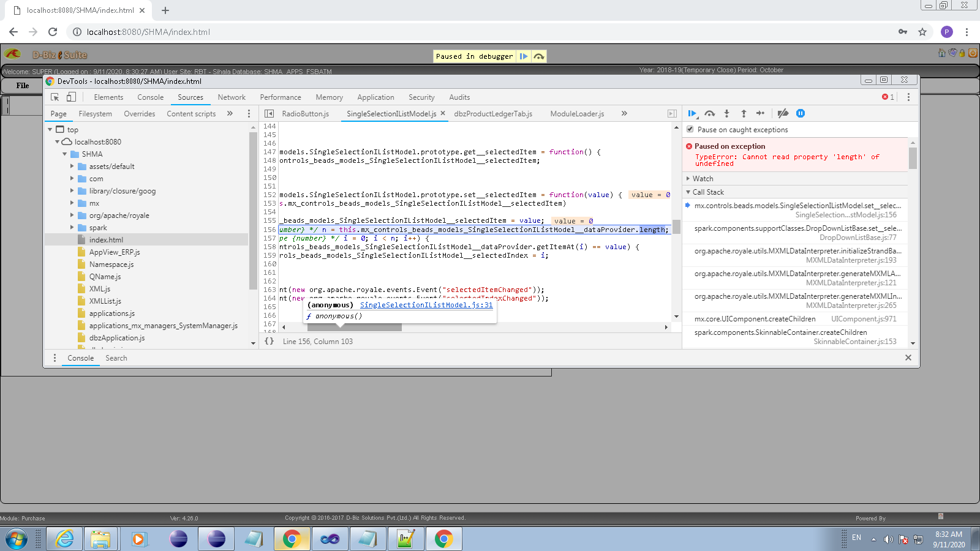Pretty print the code with braces icon
The width and height of the screenshot is (980, 551).
tap(269, 341)
